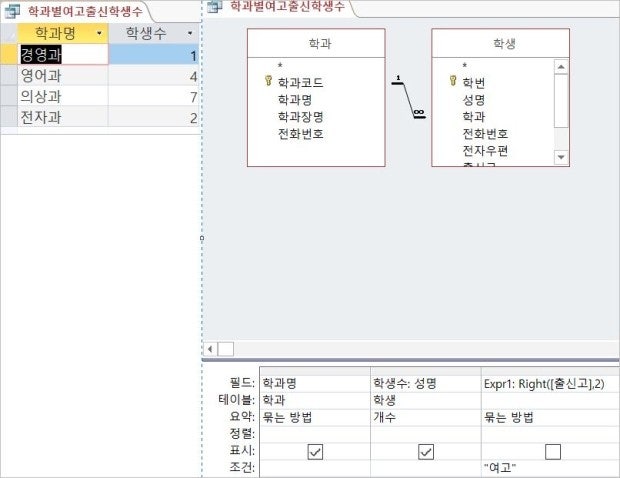Click the column selector above 학생수 field
Screen dimensions: 620x478
click(426, 371)
